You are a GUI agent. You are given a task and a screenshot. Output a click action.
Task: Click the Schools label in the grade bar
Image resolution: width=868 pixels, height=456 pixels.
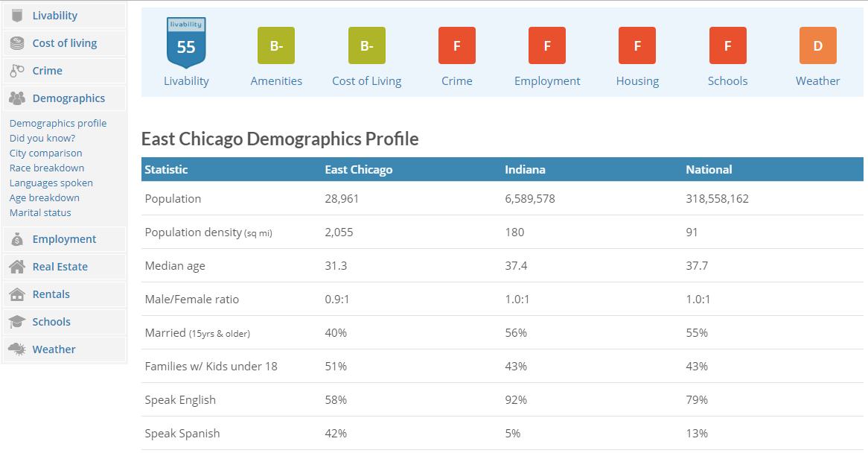pos(727,81)
